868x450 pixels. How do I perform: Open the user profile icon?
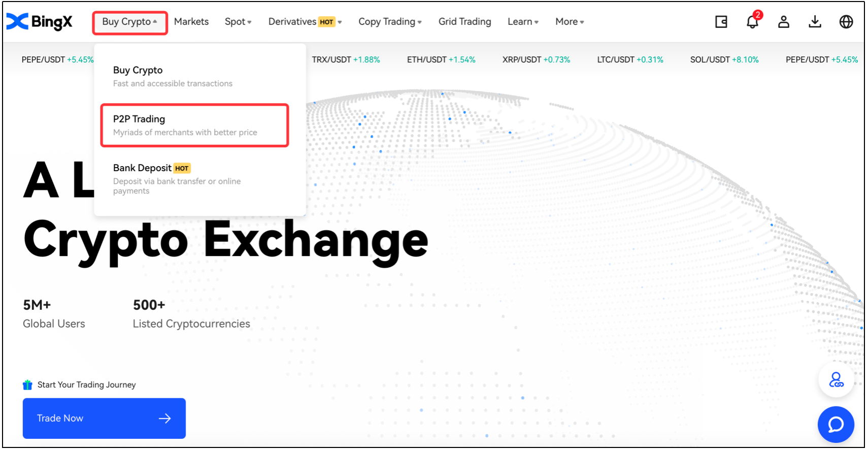[x=784, y=22]
